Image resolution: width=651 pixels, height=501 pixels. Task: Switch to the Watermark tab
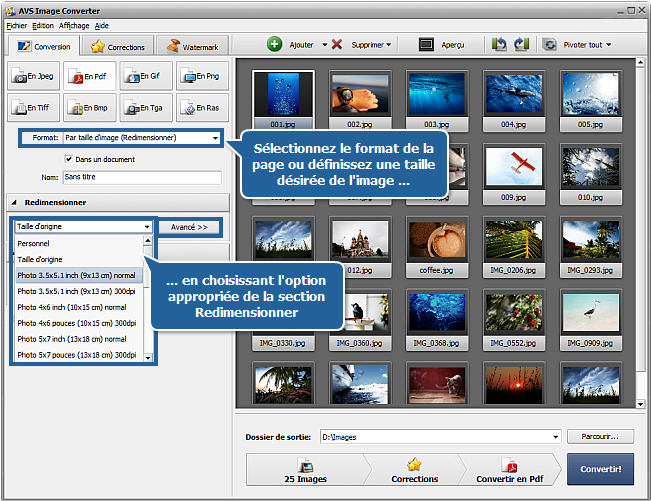tap(194, 46)
